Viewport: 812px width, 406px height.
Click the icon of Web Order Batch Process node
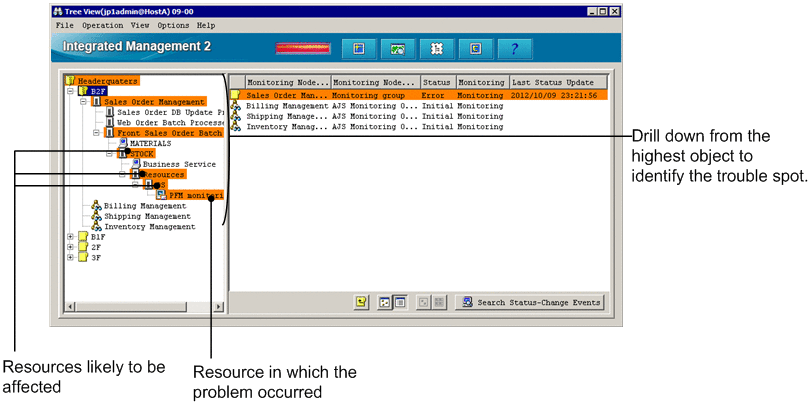click(x=110, y=122)
